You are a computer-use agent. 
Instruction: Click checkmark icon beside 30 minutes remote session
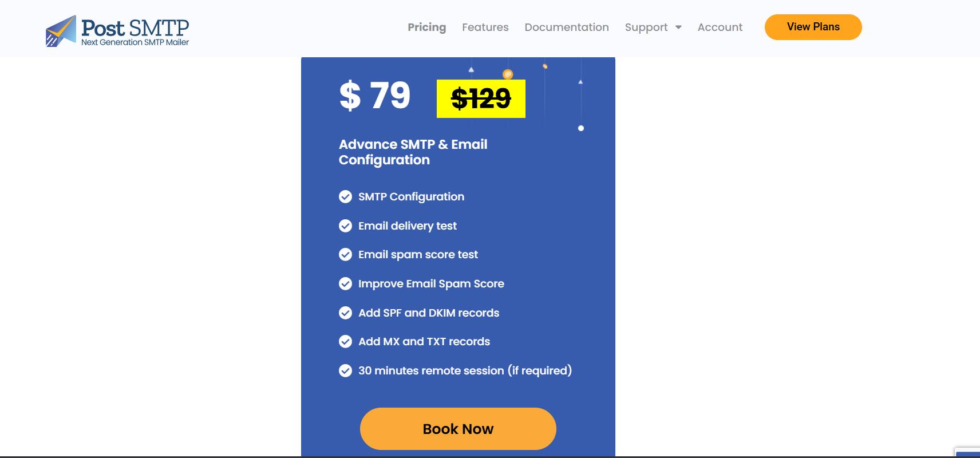coord(345,371)
